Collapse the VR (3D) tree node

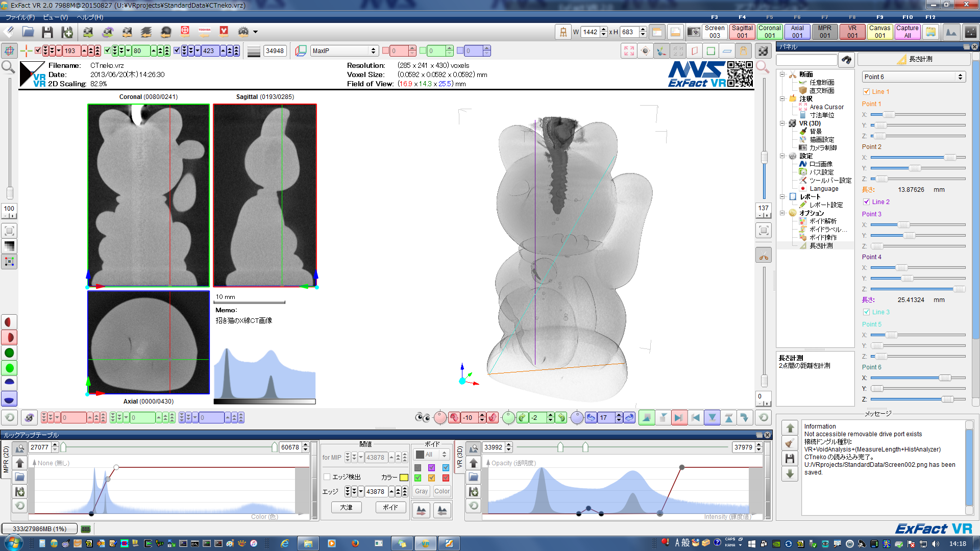[x=782, y=123]
